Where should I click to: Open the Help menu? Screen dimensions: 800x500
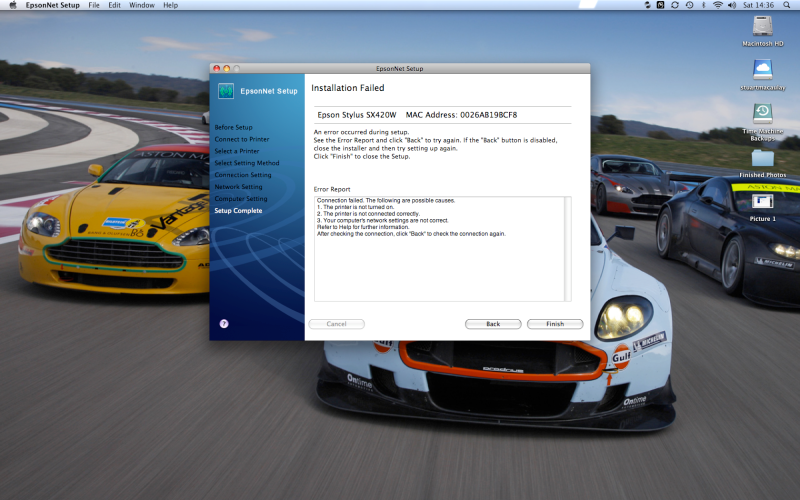coord(170,5)
